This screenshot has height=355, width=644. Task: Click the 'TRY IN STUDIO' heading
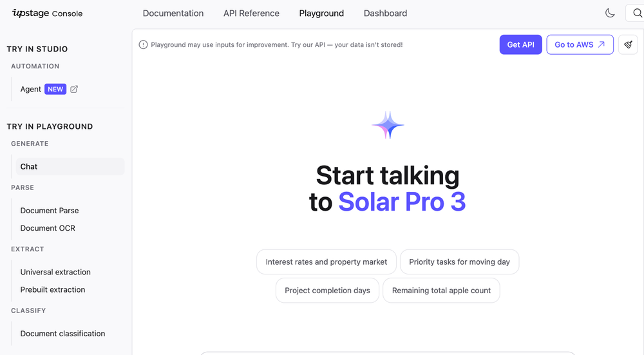click(x=37, y=49)
